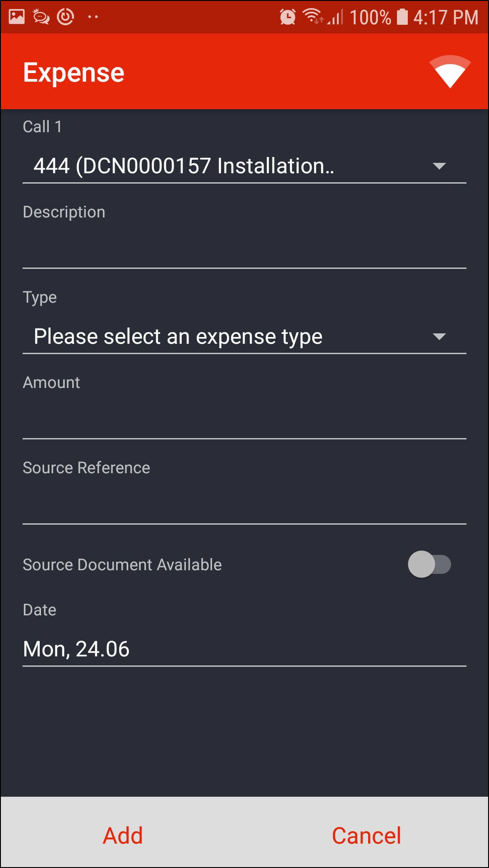Toggle the Source Document Available switch

click(x=429, y=564)
